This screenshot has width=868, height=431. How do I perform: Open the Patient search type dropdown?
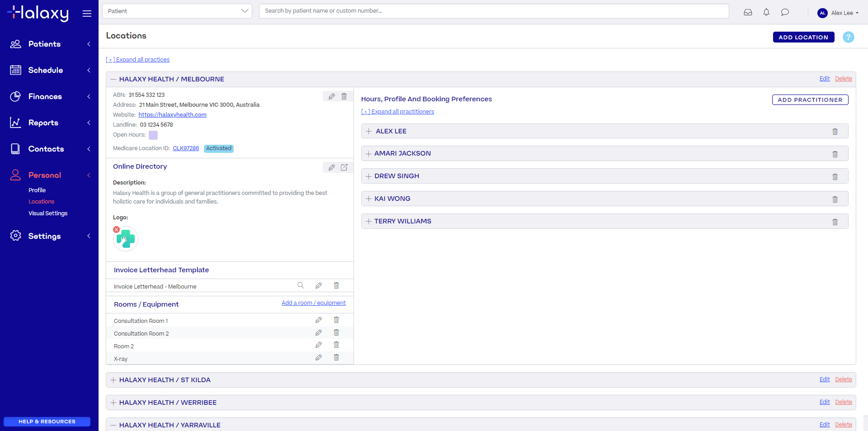pos(177,11)
